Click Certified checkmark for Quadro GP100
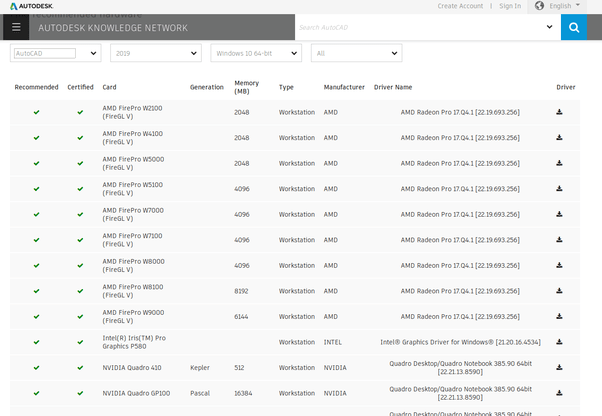 80,393
